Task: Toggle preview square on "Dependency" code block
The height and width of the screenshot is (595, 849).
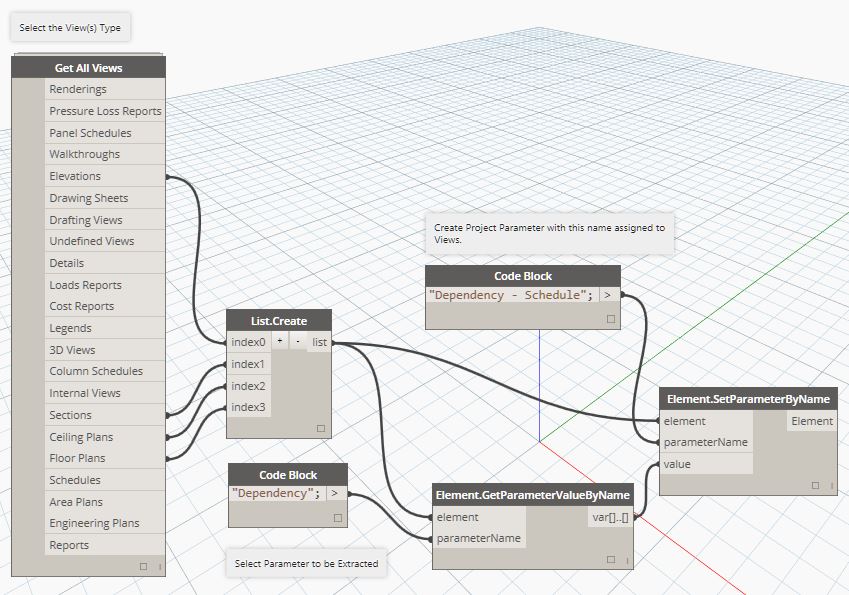Action: tap(338, 518)
